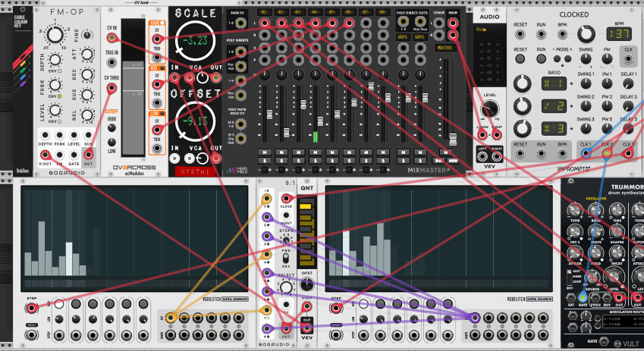Flip the FWD/REV switch on Bogaudio 8:1

point(286,259)
